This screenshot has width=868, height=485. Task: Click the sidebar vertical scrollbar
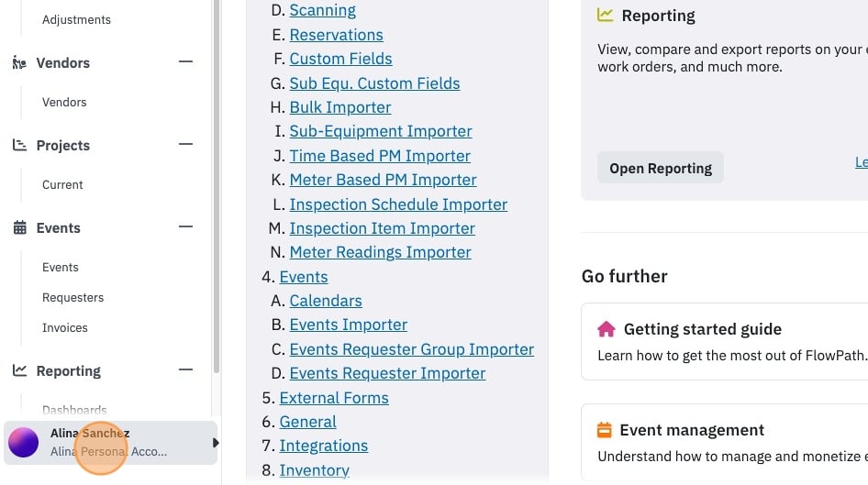click(x=217, y=186)
